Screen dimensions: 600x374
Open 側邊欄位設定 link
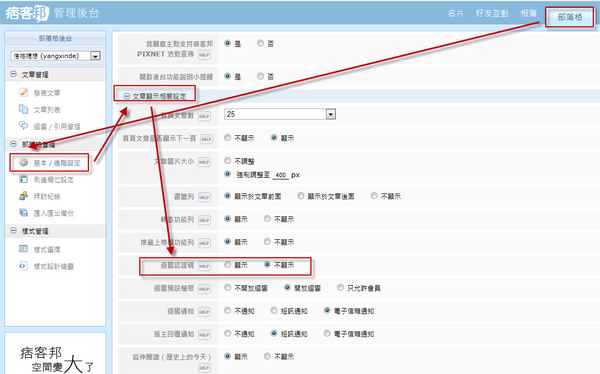(x=54, y=180)
